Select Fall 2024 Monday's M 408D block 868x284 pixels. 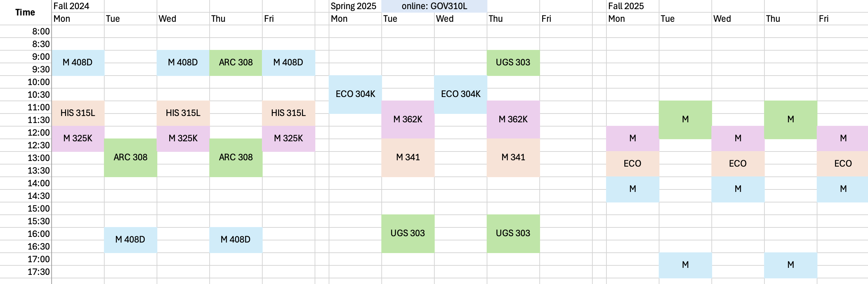[x=78, y=63]
